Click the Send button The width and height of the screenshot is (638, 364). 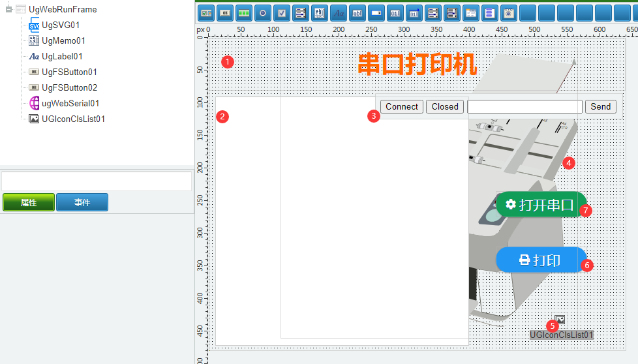(601, 106)
